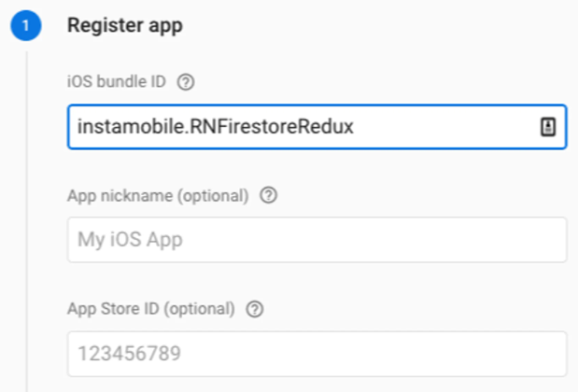Click the 123456789 placeholder text

click(x=129, y=354)
